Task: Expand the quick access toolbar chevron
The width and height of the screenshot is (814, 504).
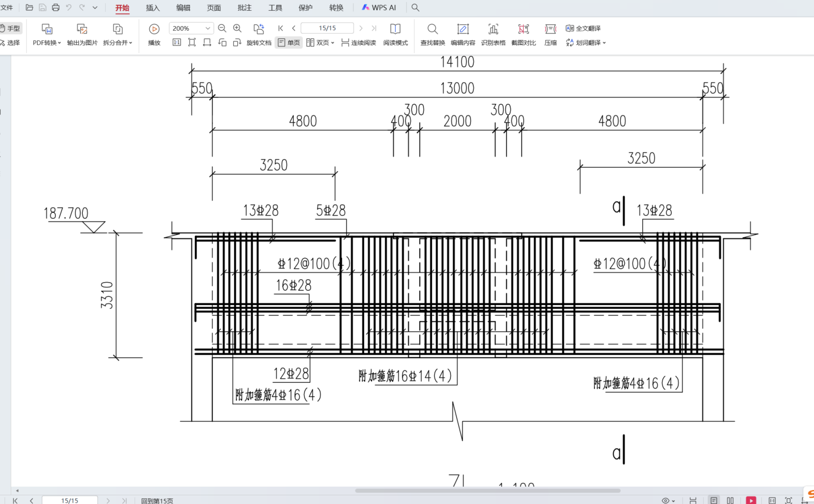Action: (x=95, y=8)
